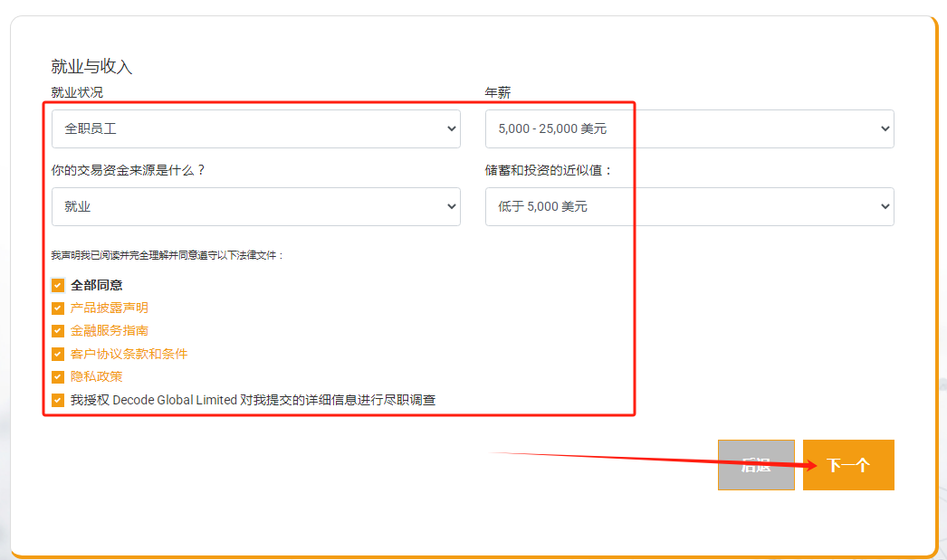Expand the 年薪 annual salary dropdown
947x560 pixels.
coord(689,129)
